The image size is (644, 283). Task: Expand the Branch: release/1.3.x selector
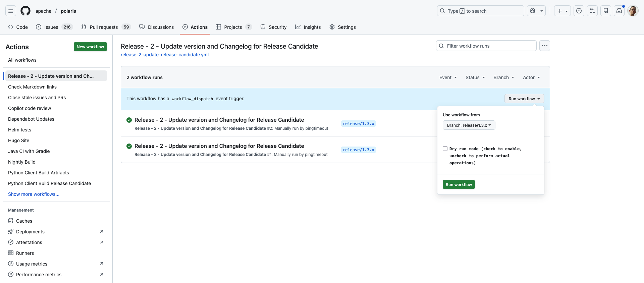click(x=469, y=125)
